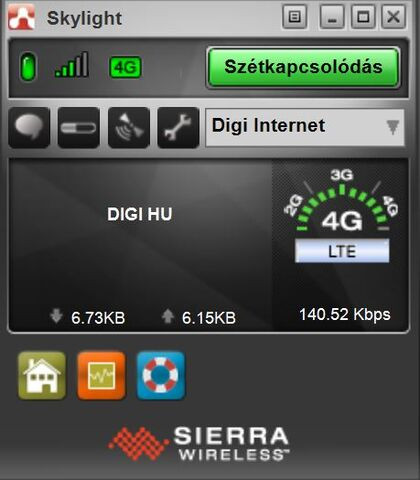The image size is (420, 480).
Task: Open the compact view menu button in title bar
Action: (295, 16)
